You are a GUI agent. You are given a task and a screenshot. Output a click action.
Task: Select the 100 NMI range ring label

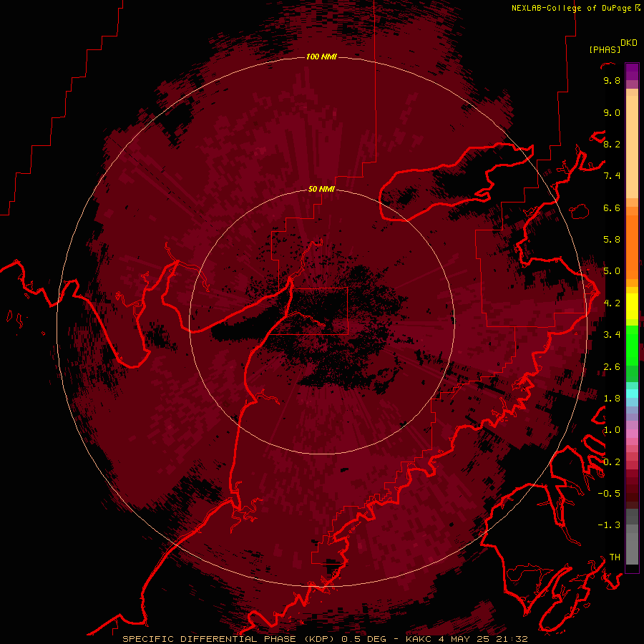[x=321, y=57]
